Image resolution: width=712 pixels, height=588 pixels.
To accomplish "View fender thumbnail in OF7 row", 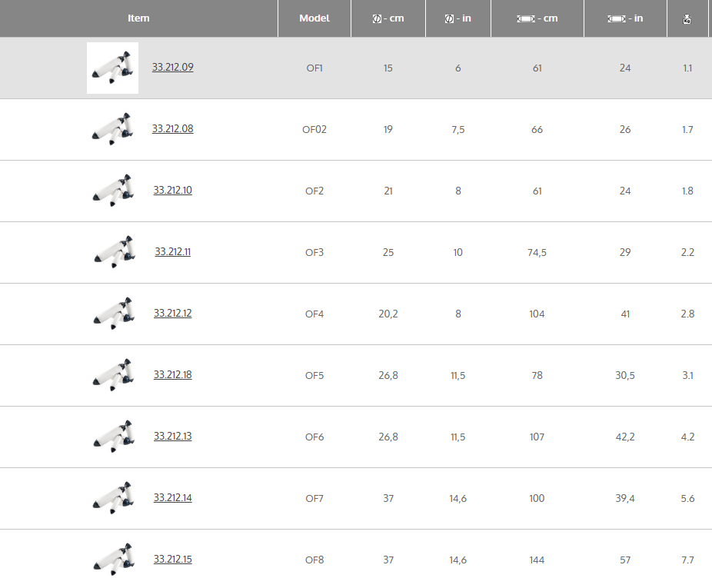I will tap(112, 498).
